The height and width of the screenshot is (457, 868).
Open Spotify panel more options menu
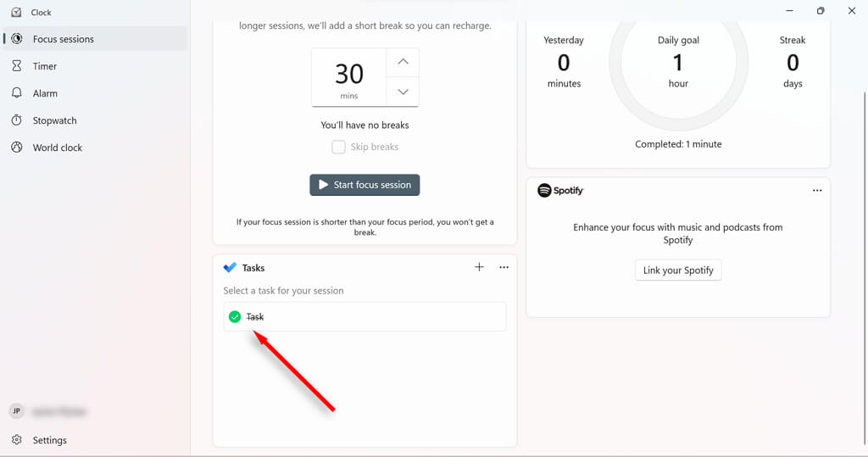tap(816, 191)
